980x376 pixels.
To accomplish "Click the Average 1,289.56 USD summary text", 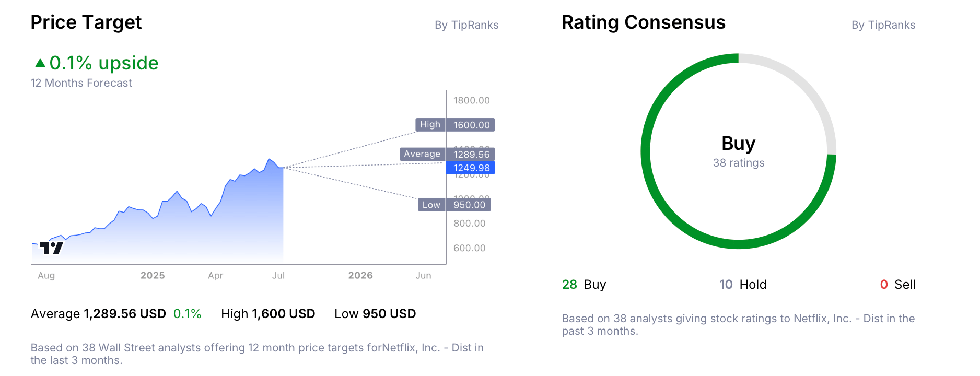I will [x=98, y=314].
